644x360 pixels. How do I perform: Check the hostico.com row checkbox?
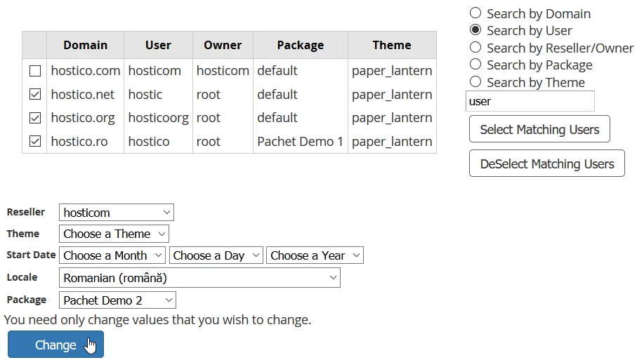[35, 71]
